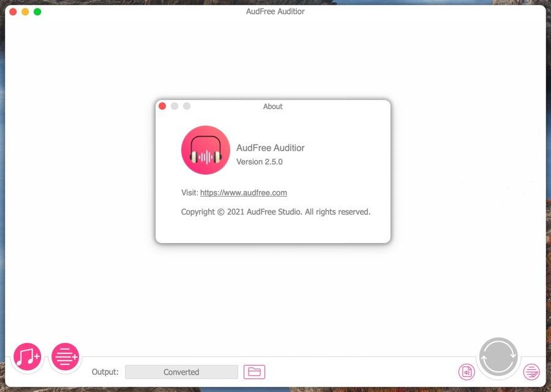Viewport: 551px width, 392px height.
Task: Open the audio format settings icon
Action: (467, 372)
